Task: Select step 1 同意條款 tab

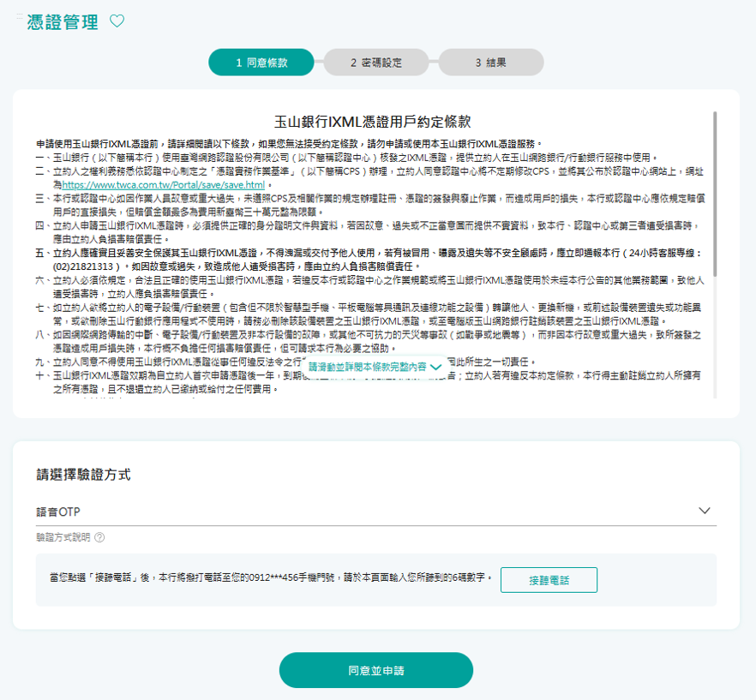Action: pos(261,63)
